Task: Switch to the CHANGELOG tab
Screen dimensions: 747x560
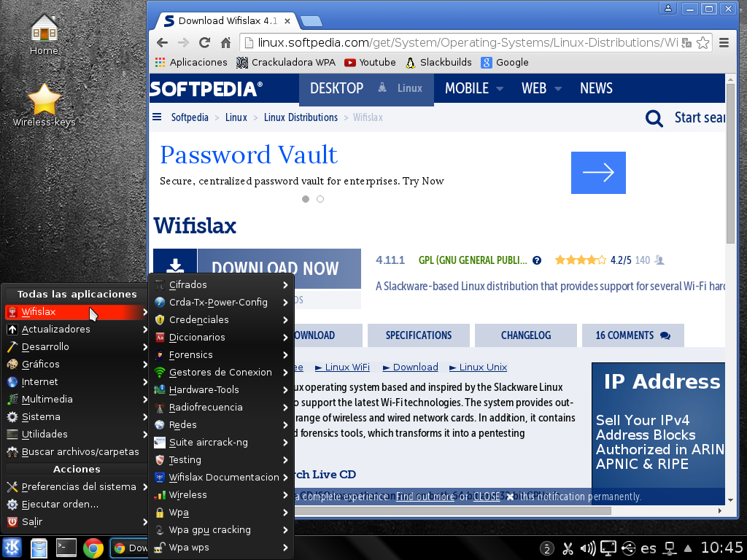Action: [526, 335]
